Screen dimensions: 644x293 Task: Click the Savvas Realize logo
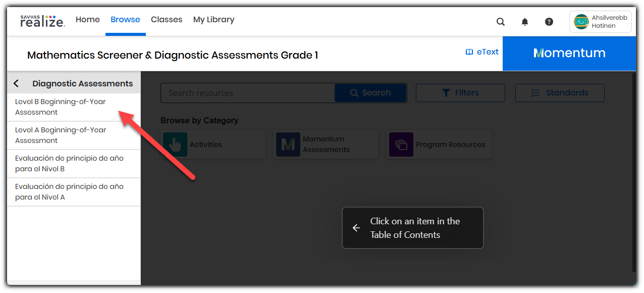coord(42,21)
